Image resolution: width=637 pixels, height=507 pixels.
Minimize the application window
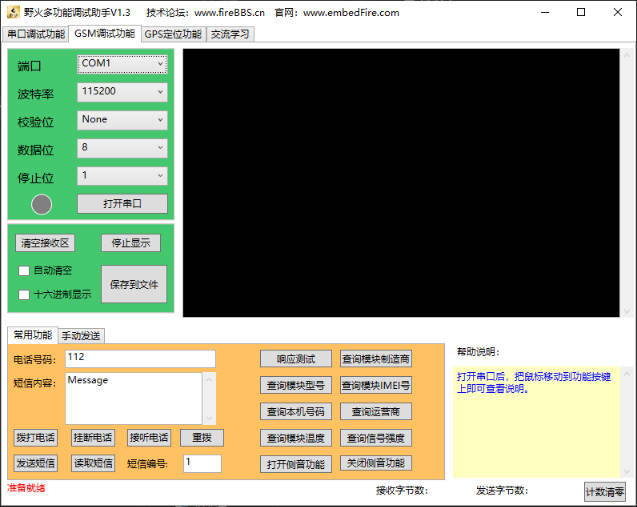pos(545,12)
